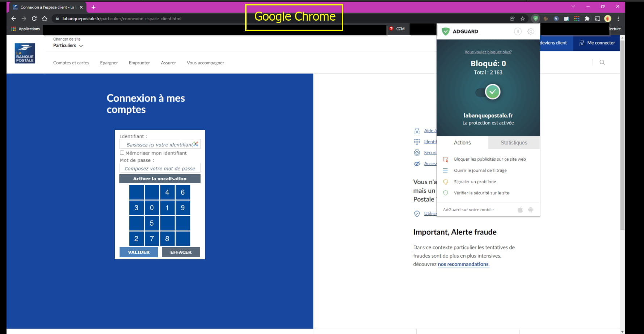Click the Android icon for AdGuard mobile
This screenshot has width=644, height=334.
coord(531,210)
